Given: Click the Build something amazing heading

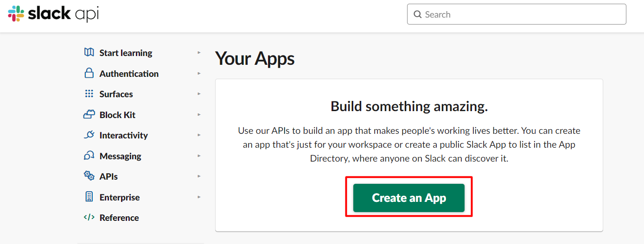Looking at the screenshot, I should pyautogui.click(x=409, y=106).
